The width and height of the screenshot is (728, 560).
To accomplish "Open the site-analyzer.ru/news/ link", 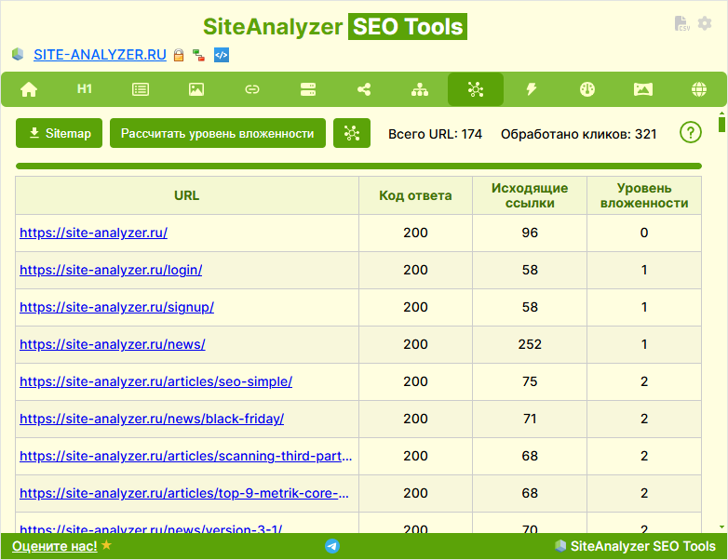I will 113,344.
